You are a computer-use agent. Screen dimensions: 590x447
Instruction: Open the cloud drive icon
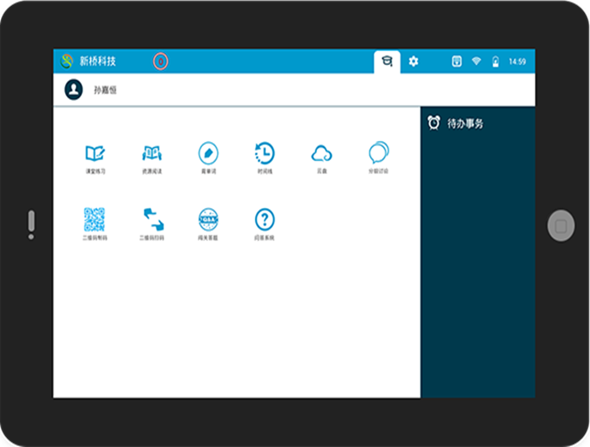(x=322, y=154)
